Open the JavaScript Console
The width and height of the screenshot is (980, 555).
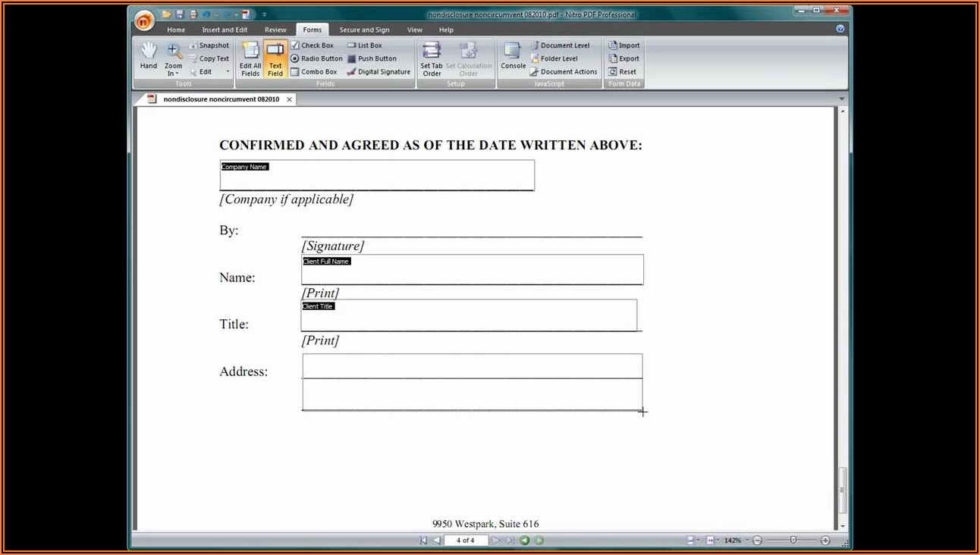point(513,57)
